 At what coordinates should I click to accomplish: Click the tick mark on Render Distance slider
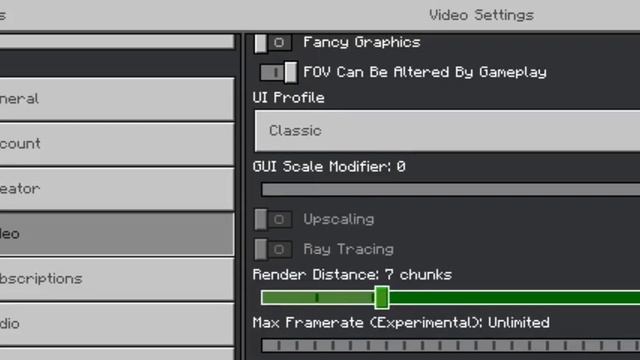pos(317,298)
